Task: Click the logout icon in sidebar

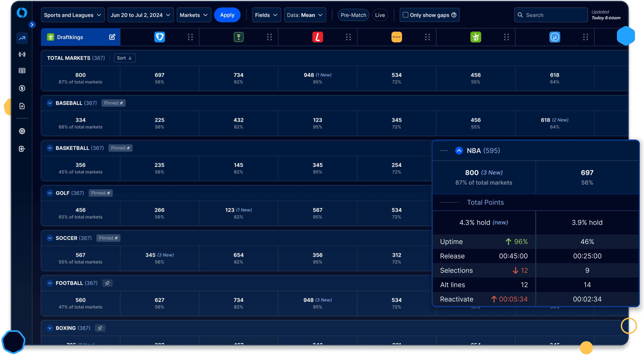Action: coord(22,149)
